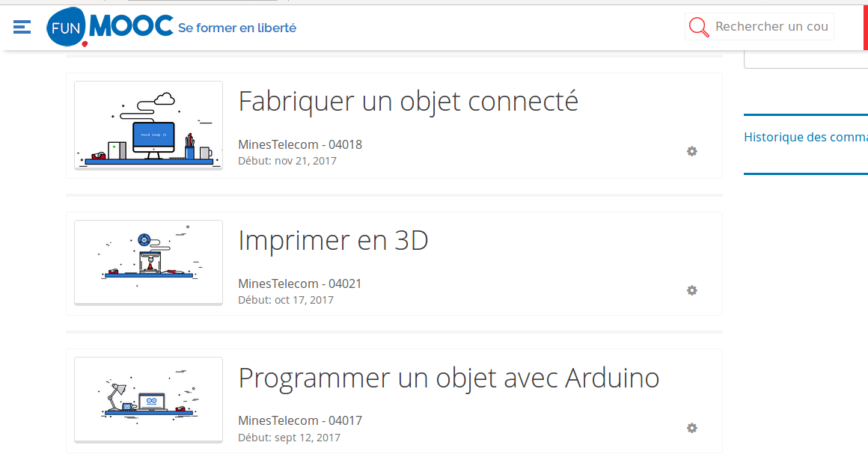868x460 pixels.
Task: Click the FUN MOOC logo
Action: pyautogui.click(x=109, y=27)
